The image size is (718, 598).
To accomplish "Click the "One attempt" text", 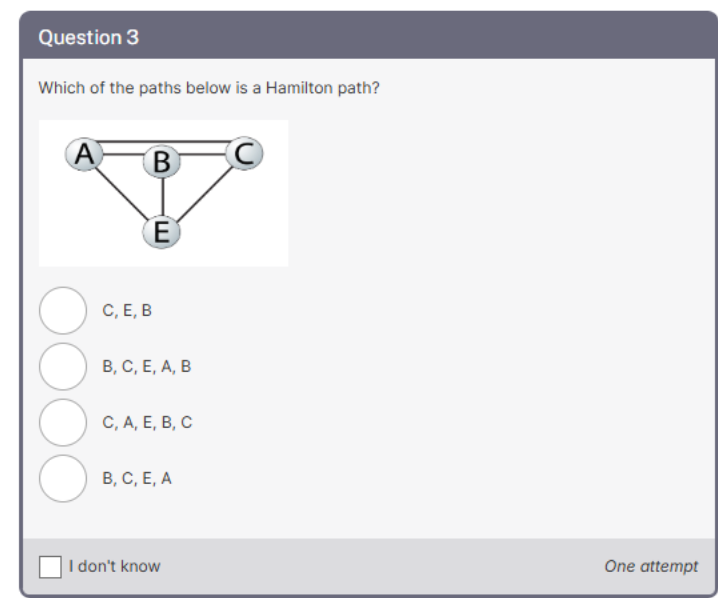I will [651, 566].
